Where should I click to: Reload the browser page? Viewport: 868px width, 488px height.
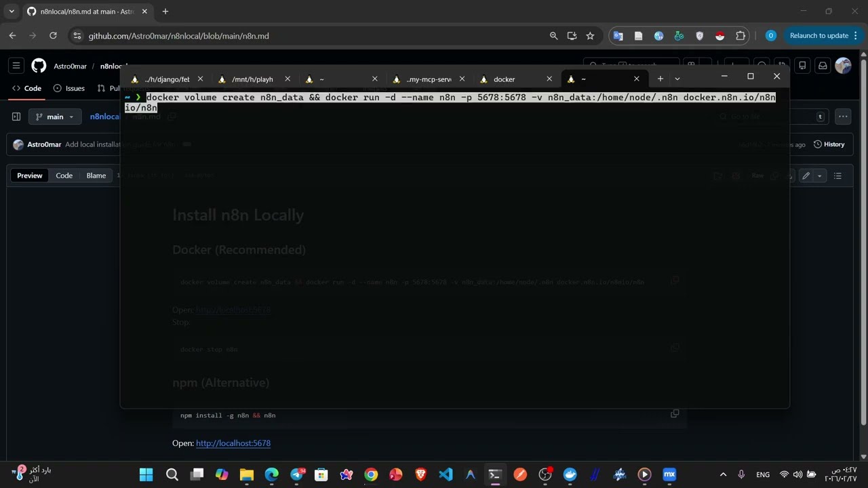tap(53, 36)
